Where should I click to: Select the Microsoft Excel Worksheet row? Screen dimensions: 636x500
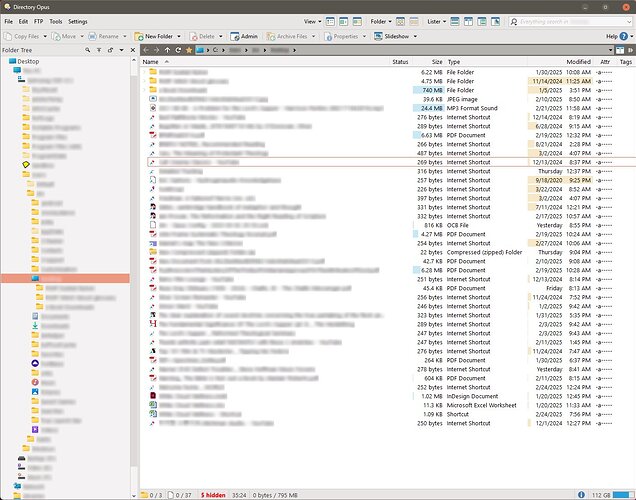pos(388,405)
